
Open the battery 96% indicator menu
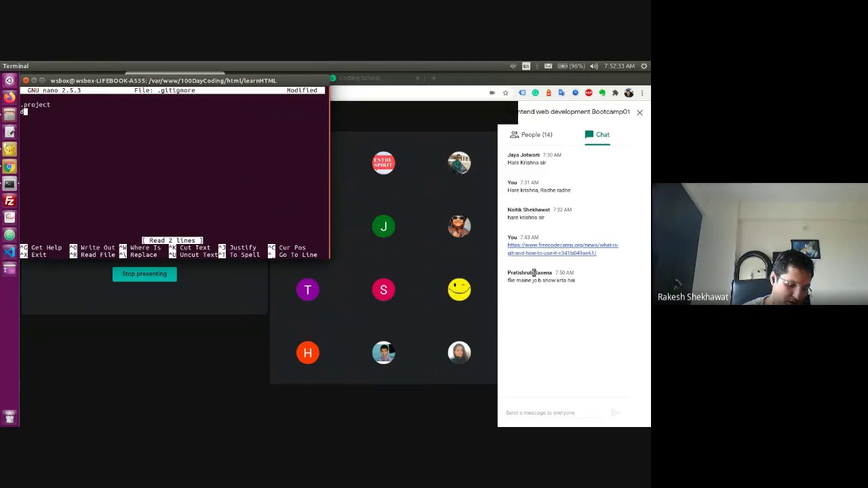573,66
